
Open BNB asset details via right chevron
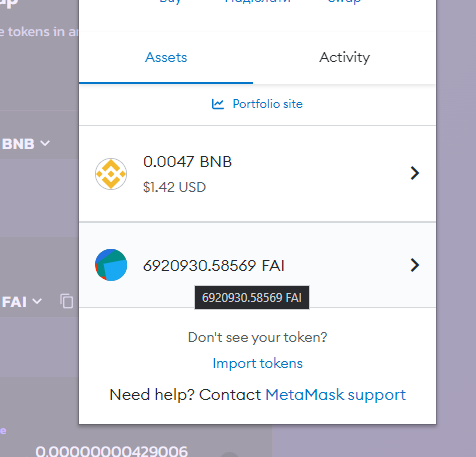coord(415,173)
